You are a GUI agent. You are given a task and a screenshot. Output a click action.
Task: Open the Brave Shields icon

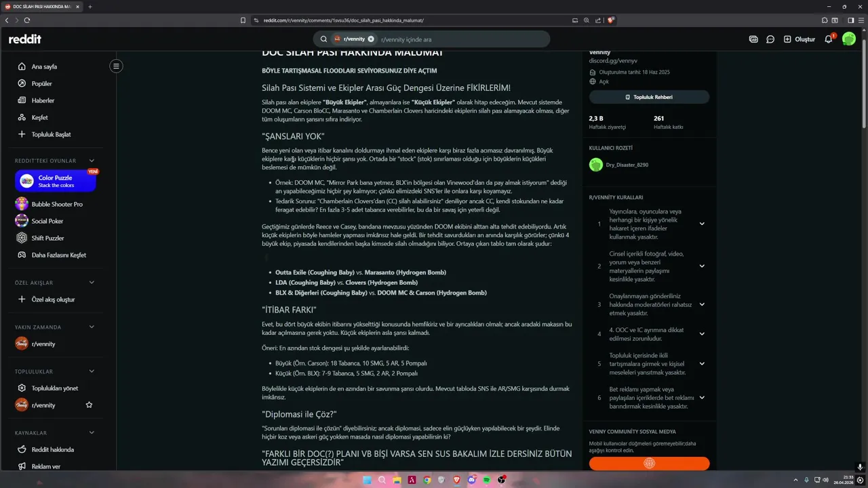point(610,20)
